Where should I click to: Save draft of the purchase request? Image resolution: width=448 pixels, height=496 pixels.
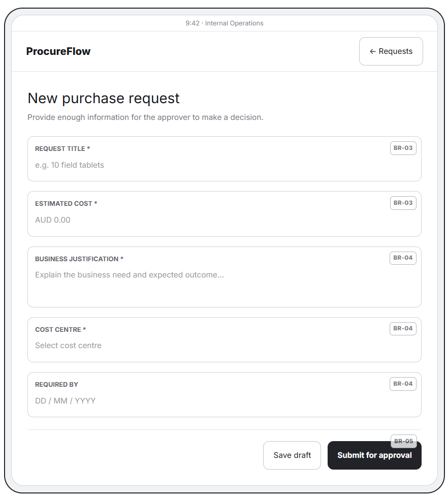point(292,455)
